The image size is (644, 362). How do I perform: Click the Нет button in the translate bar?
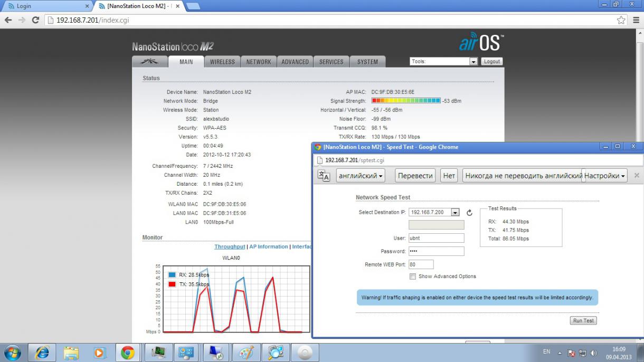coord(449,176)
